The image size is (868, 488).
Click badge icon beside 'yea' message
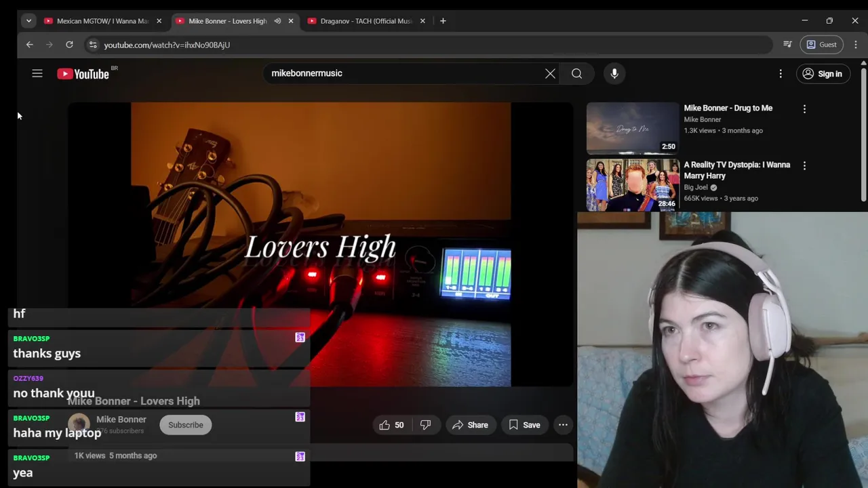pyautogui.click(x=300, y=457)
